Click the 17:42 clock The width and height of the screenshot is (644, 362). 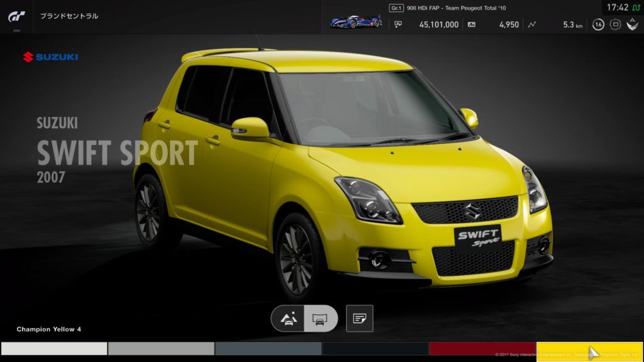618,8
